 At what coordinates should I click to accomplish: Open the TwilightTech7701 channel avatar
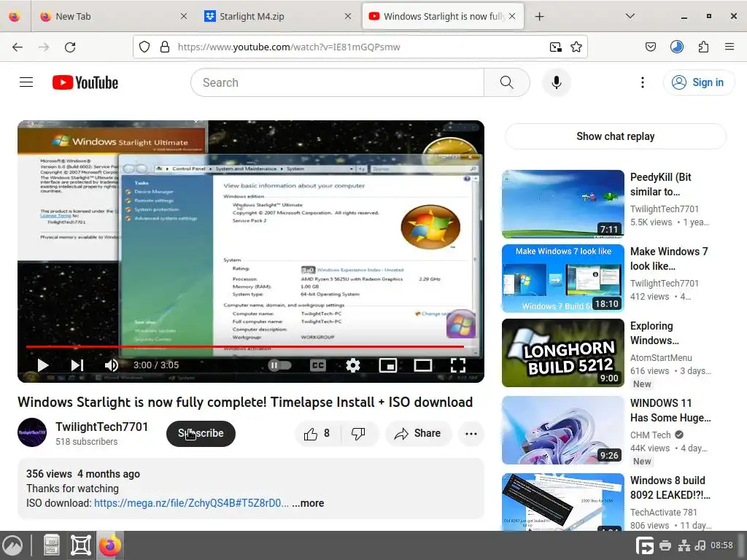pos(32,432)
